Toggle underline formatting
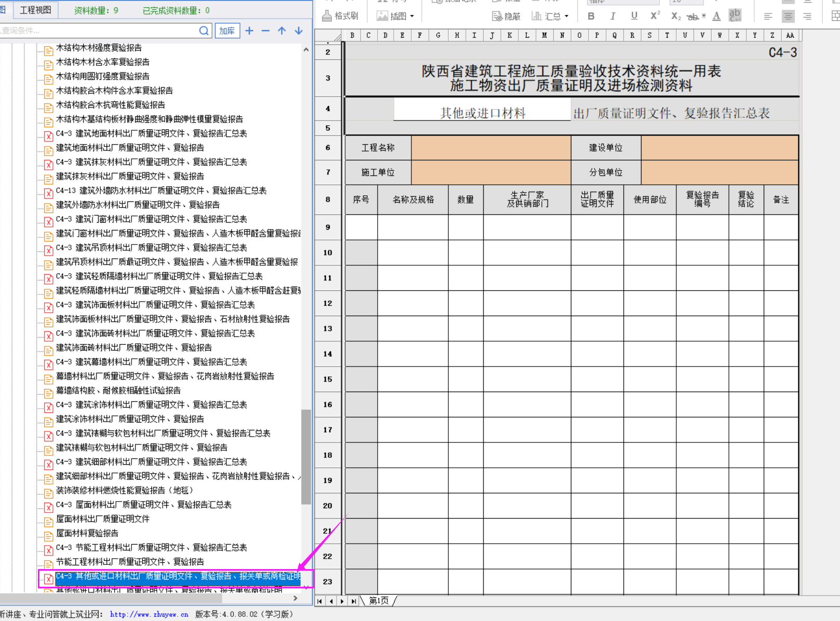The width and height of the screenshot is (840, 621). coord(634,16)
